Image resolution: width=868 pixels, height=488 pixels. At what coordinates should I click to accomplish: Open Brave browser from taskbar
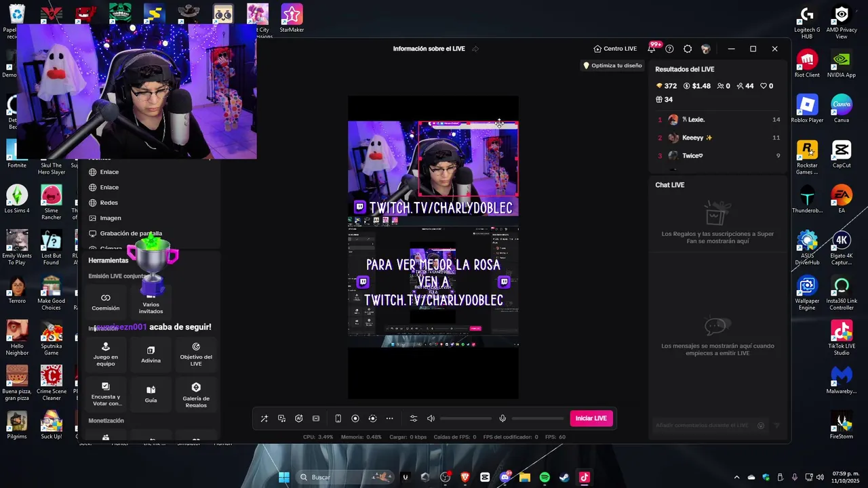pyautogui.click(x=465, y=477)
